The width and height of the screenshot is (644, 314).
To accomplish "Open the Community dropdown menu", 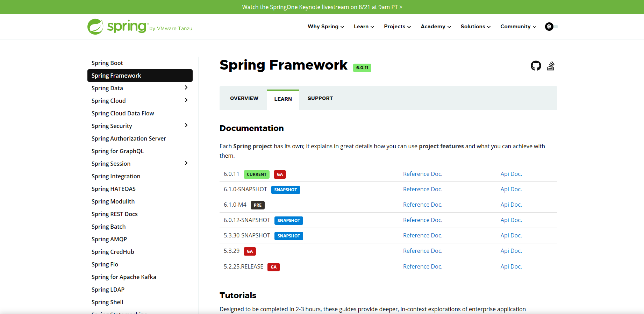I will (518, 27).
